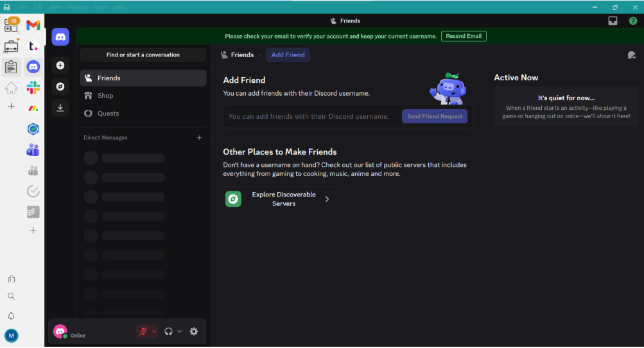Select the Discord app in the launcher sidebar
This screenshot has height=348, width=644.
tap(33, 67)
